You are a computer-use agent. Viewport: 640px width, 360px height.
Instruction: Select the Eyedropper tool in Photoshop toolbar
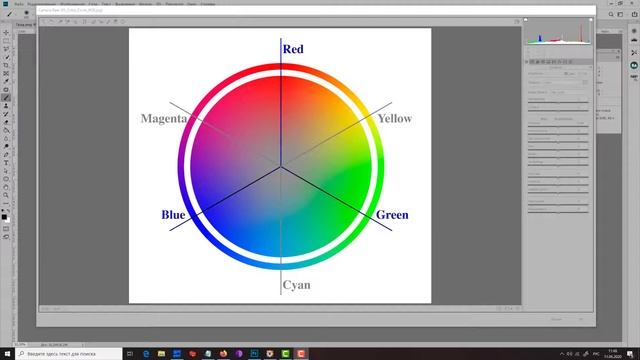click(6, 82)
